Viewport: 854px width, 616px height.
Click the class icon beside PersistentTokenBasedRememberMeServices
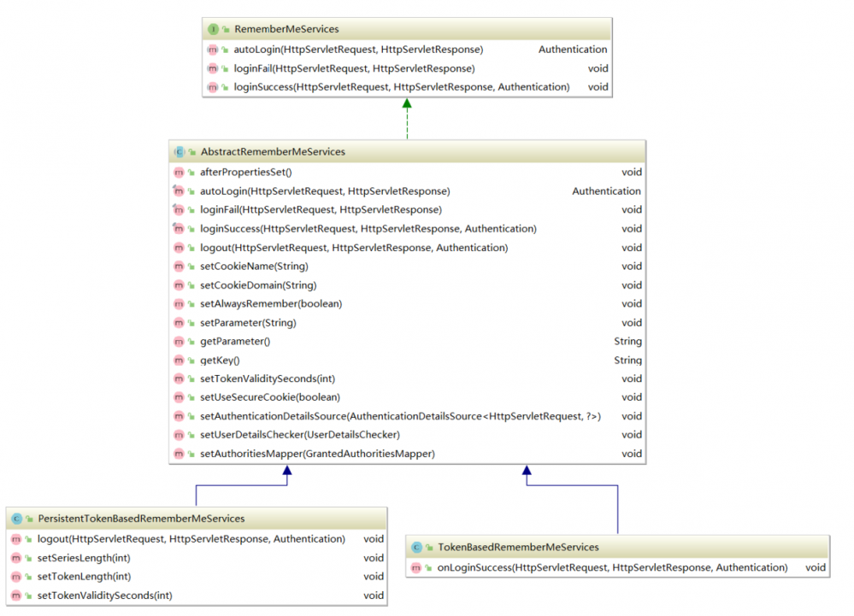pos(17,518)
